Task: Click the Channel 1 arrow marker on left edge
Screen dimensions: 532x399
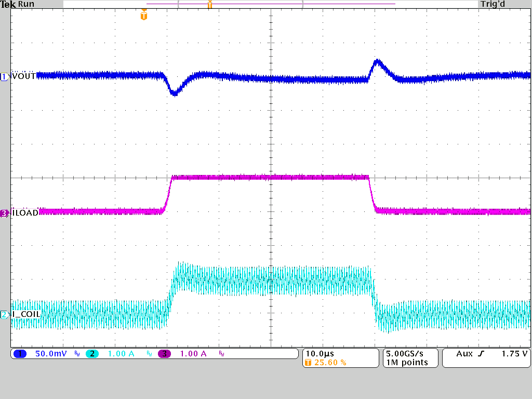Action: (4, 76)
